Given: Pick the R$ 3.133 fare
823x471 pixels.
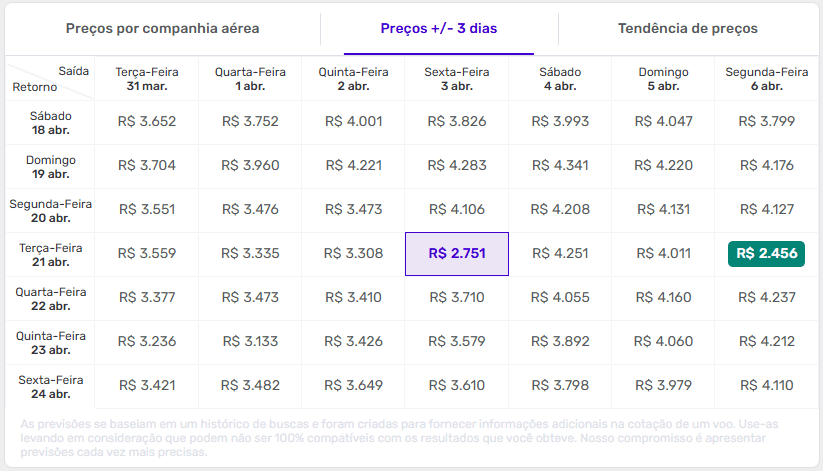Looking at the screenshot, I should tap(251, 342).
